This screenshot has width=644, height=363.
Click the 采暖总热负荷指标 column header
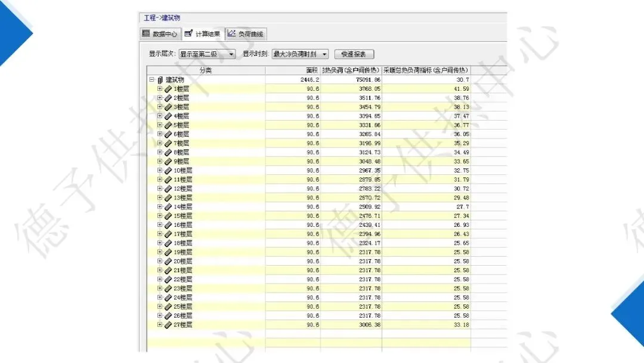pyautogui.click(x=426, y=70)
